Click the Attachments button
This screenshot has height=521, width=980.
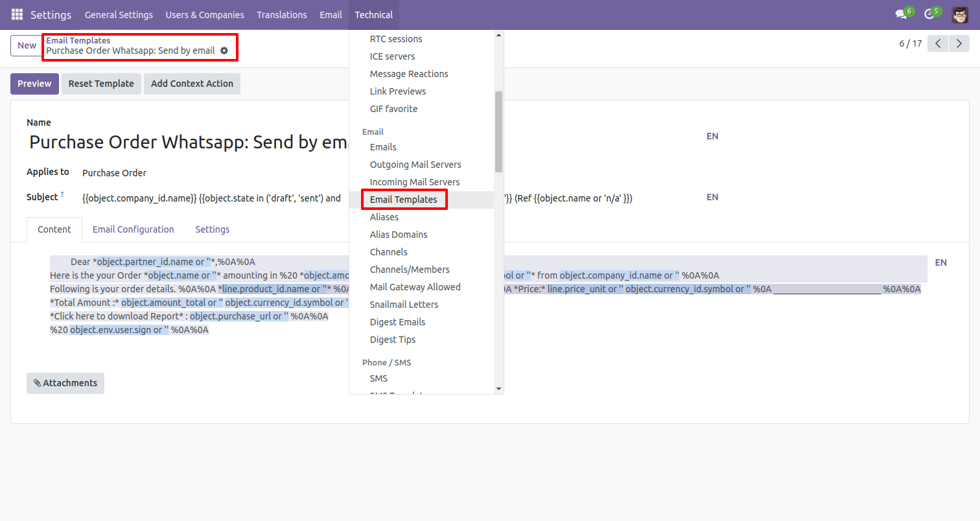65,383
